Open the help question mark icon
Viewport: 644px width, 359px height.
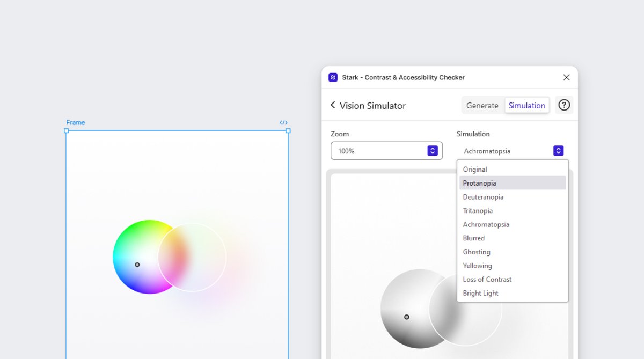(x=564, y=105)
